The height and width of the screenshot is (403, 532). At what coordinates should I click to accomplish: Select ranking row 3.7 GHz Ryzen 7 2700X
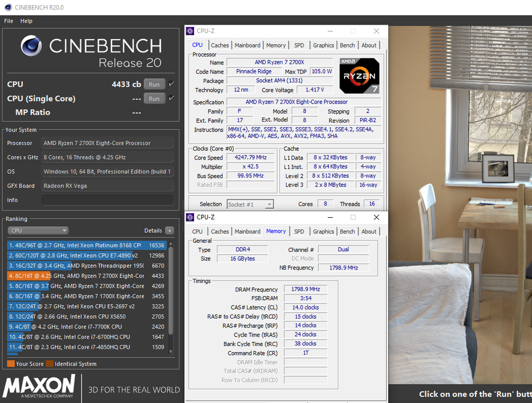pos(87,286)
